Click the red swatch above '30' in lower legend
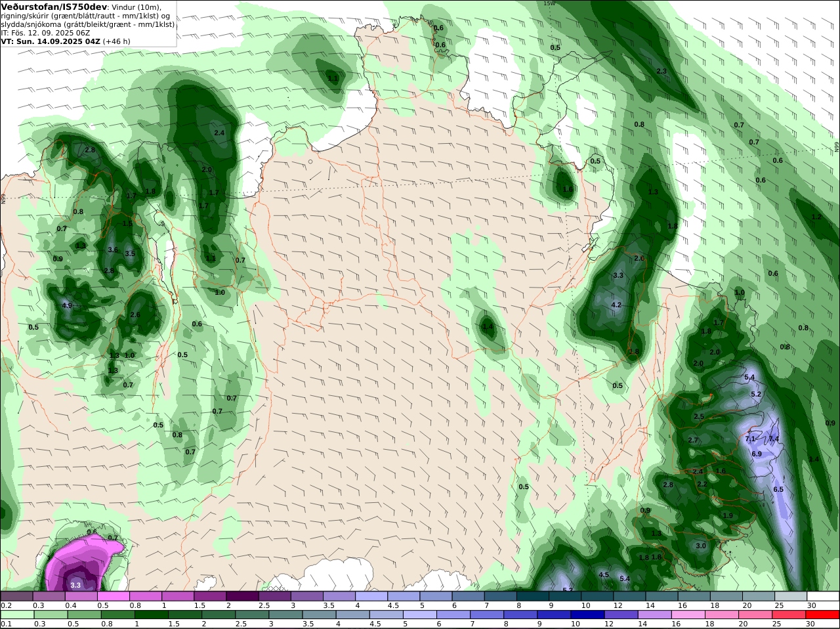840x629 pixels. pos(823,615)
